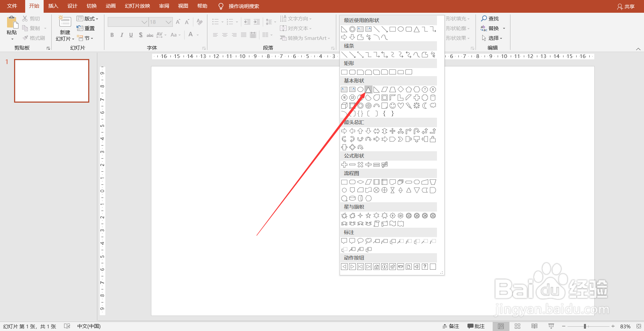The image size is (644, 331).
Task: Choose the left-right double arrow shape
Action: point(376,131)
